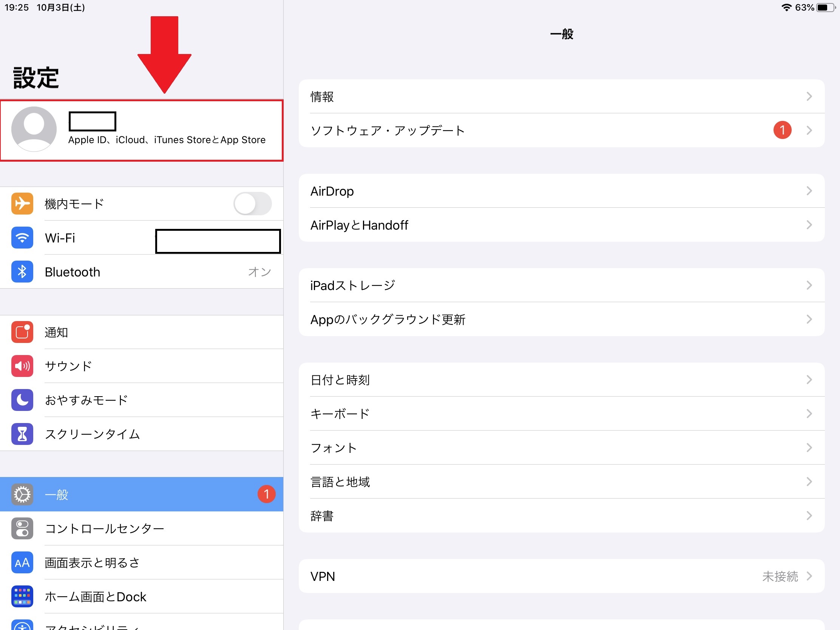Open 情報 via its chevron
This screenshot has height=630, width=840.
tap(809, 96)
